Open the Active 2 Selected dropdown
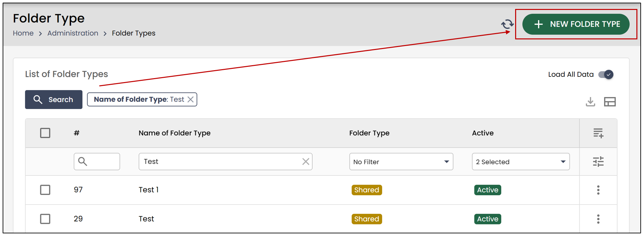The width and height of the screenshot is (644, 236). click(x=521, y=162)
